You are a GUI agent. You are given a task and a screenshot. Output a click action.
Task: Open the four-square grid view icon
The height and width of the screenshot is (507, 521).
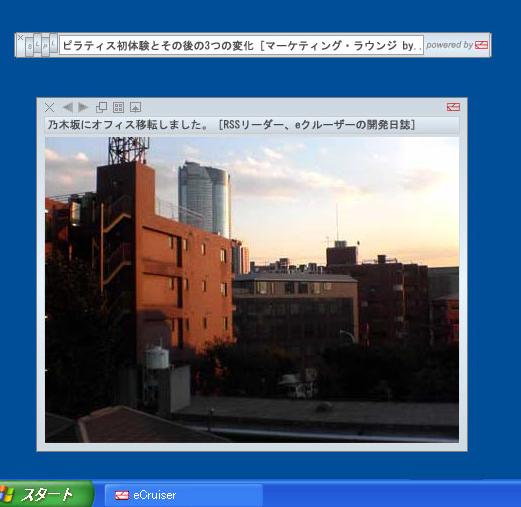tap(118, 107)
